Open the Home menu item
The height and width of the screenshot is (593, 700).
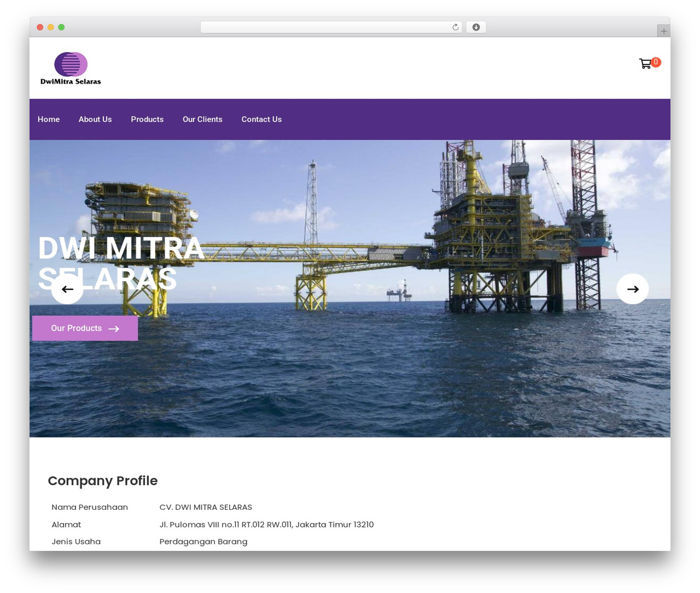click(49, 119)
